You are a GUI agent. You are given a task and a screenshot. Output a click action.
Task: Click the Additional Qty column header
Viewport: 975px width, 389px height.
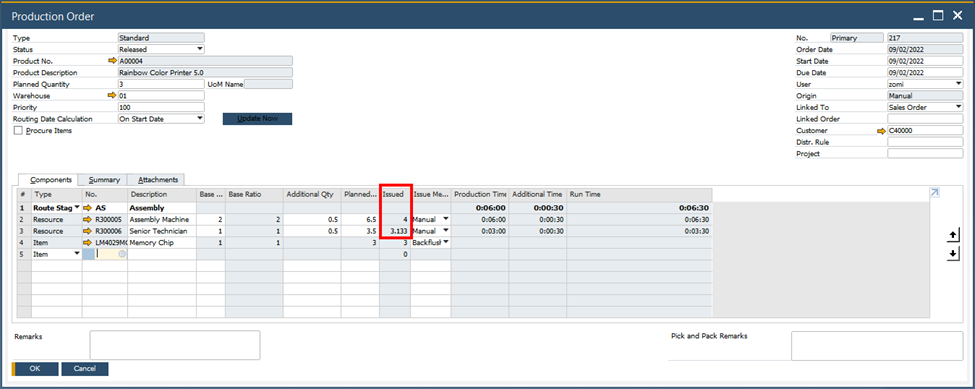tap(312, 194)
